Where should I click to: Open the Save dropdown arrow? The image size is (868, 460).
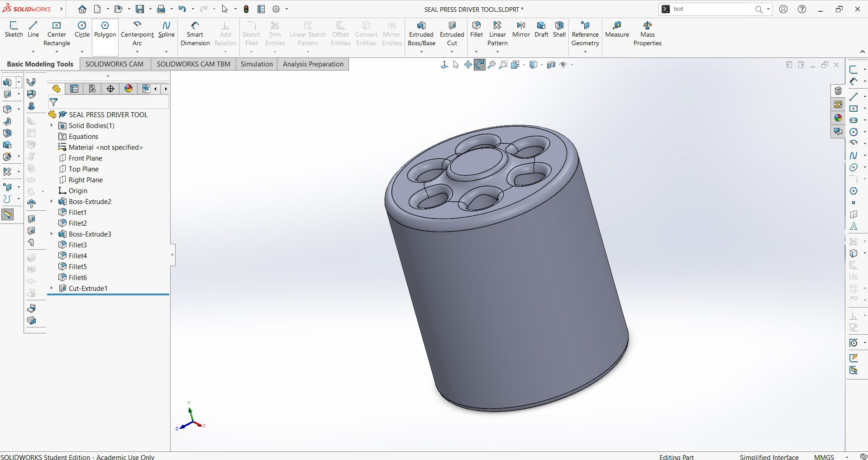click(x=150, y=9)
